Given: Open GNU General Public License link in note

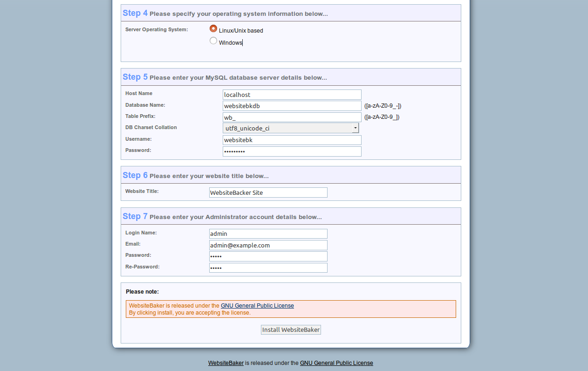Looking at the screenshot, I should 257,306.
